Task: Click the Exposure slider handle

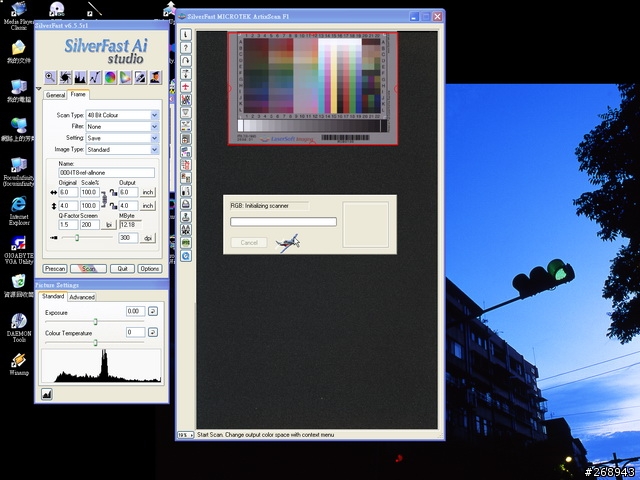Action: point(96,322)
